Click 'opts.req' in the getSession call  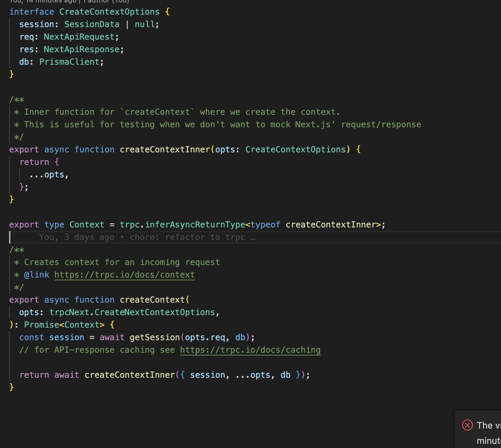click(x=205, y=337)
